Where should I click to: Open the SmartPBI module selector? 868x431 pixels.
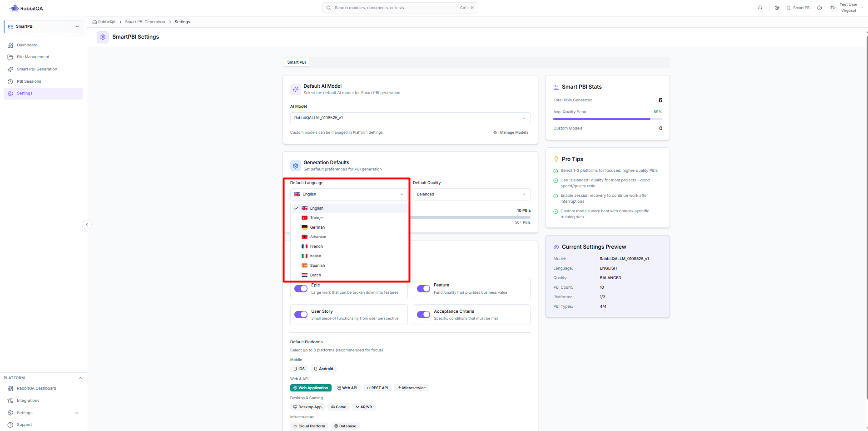click(x=43, y=26)
